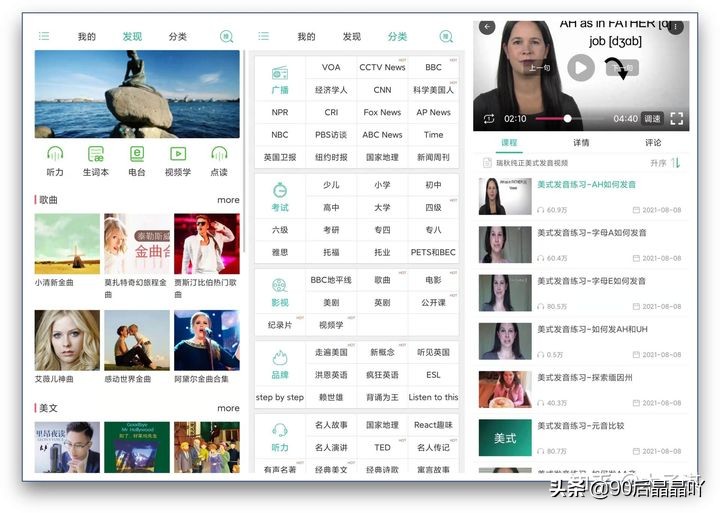Click more next to 美文 section
Screen dimensions: 720x513
point(228,408)
